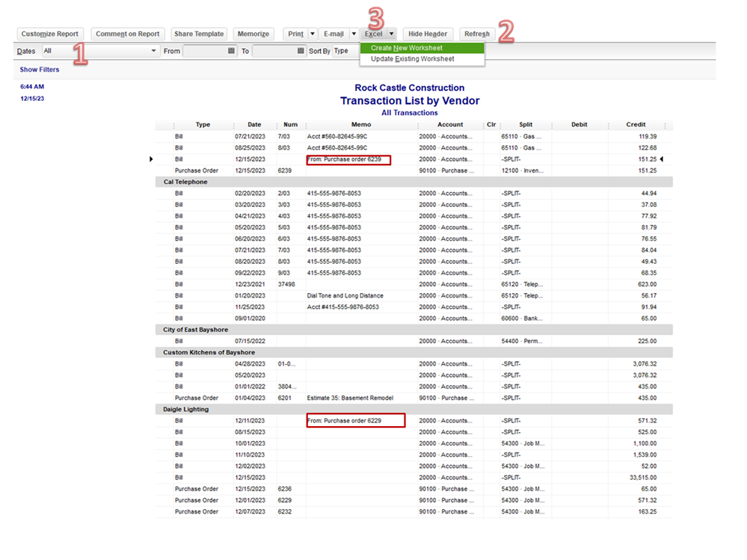This screenshot has height=560, width=747.
Task: Click the credit amount 33,515.00
Action: tap(642, 478)
